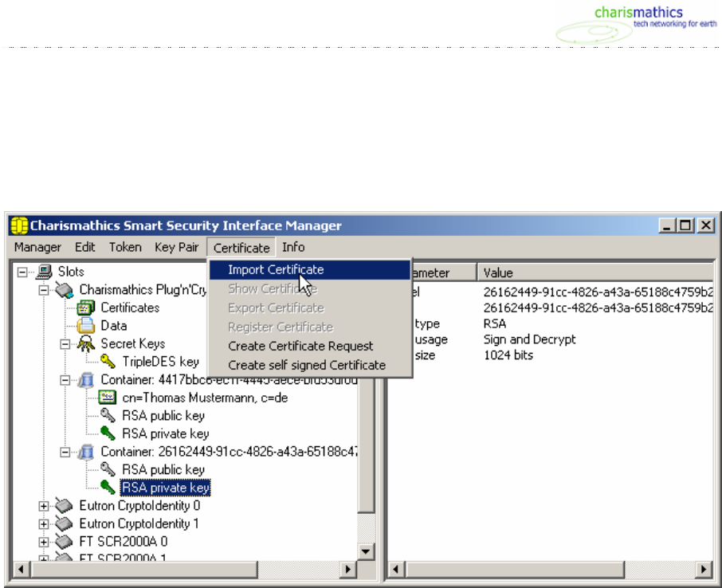Click the FT SCR2000A 0 reader icon
722x588 pixels.
pyautogui.click(x=65, y=542)
